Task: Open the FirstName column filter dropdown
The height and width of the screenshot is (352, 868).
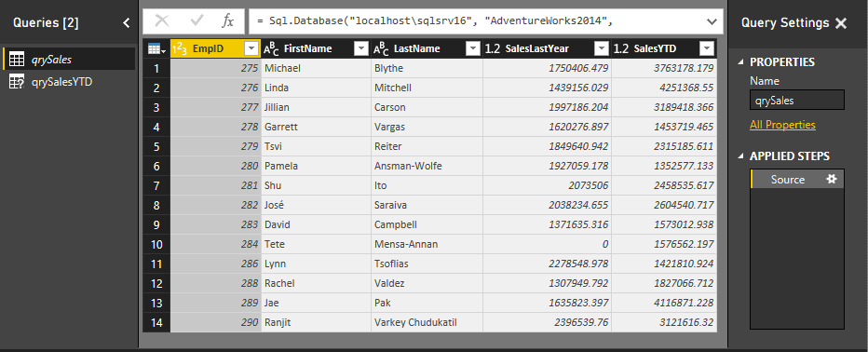Action: 361,48
